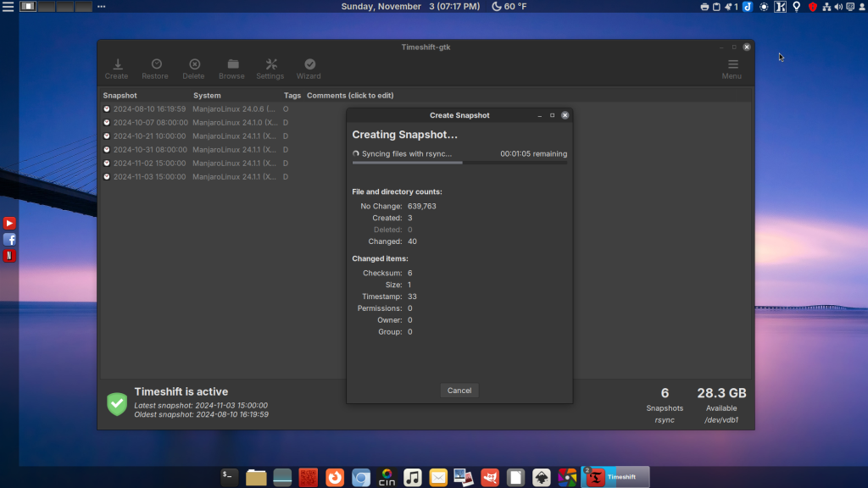
Task: Open the volume control in system tray
Action: point(837,7)
